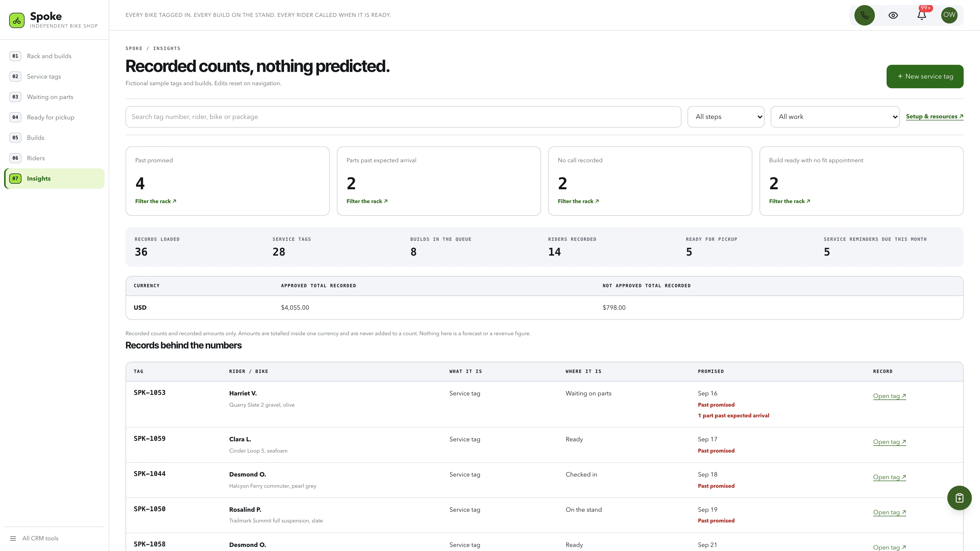Open Ready for pickup section
This screenshot has width=980, height=551.
(54, 117)
